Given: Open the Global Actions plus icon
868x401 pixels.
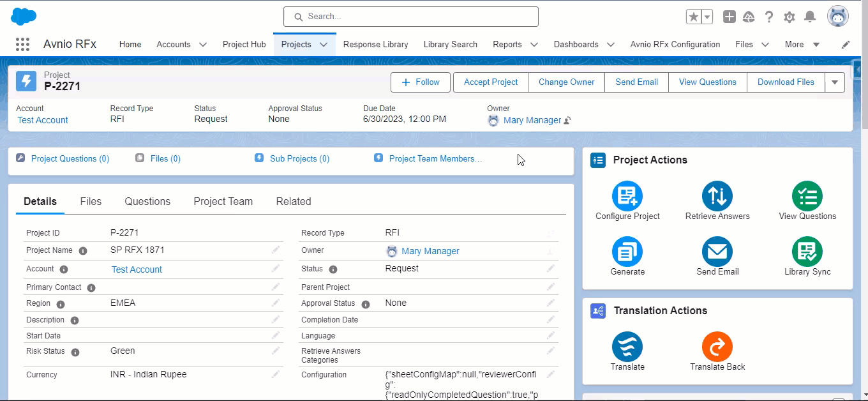Looking at the screenshot, I should pos(730,17).
